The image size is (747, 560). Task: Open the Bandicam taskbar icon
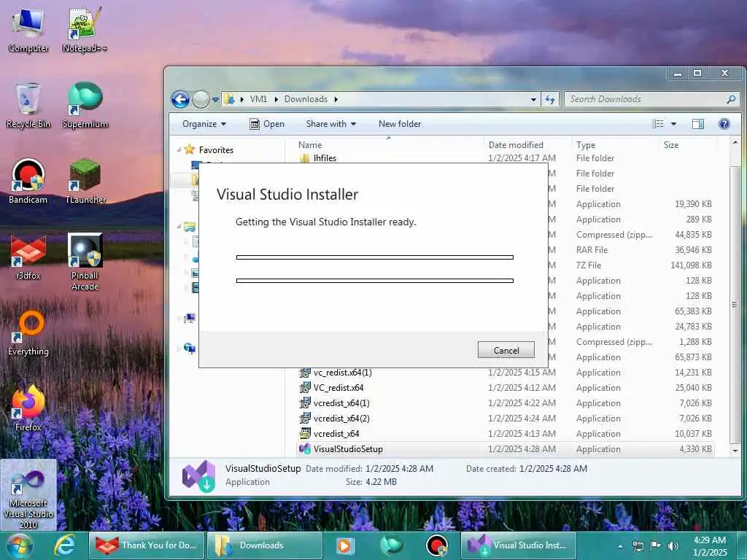click(x=437, y=545)
